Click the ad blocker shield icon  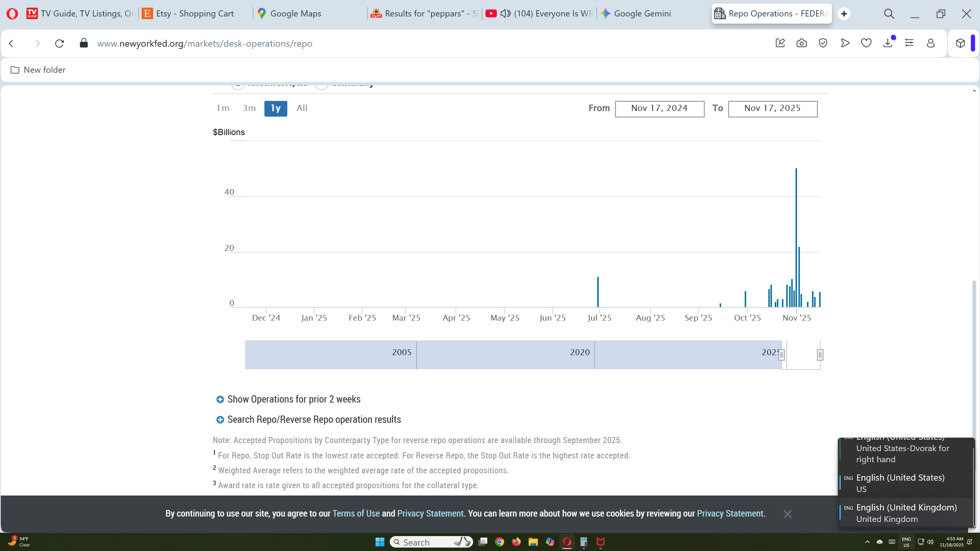(x=823, y=43)
